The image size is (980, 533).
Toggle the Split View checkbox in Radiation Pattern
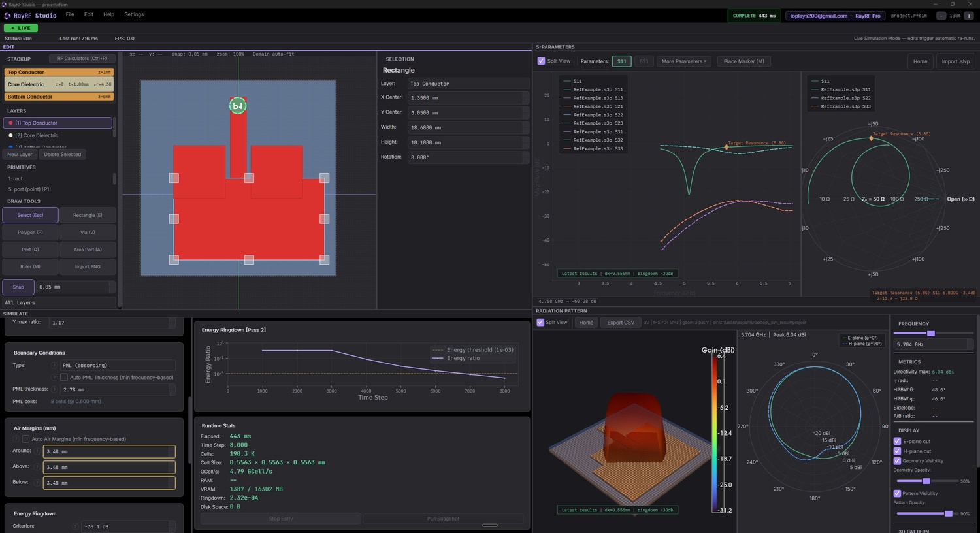pos(540,322)
